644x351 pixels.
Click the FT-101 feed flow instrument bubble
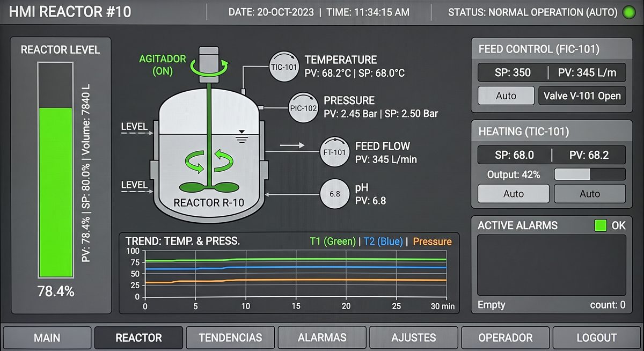335,152
